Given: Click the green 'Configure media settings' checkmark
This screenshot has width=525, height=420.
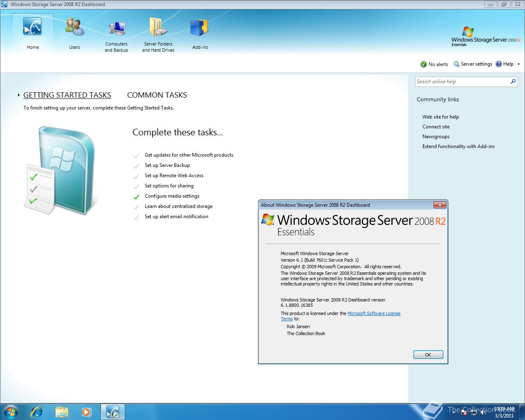Looking at the screenshot, I should (136, 196).
